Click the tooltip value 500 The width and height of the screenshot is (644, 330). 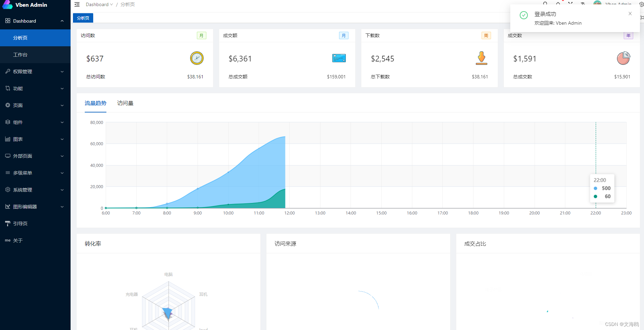point(606,188)
